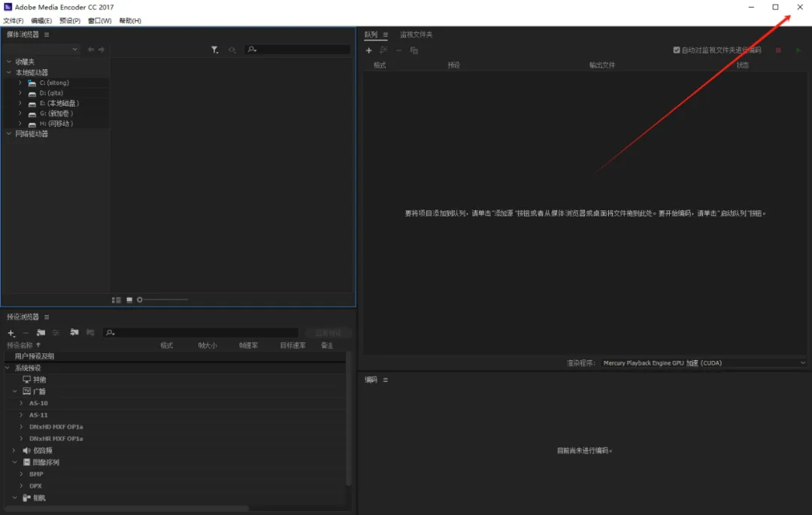
Task: Sort by 预设名称 column header
Action: click(x=20, y=345)
